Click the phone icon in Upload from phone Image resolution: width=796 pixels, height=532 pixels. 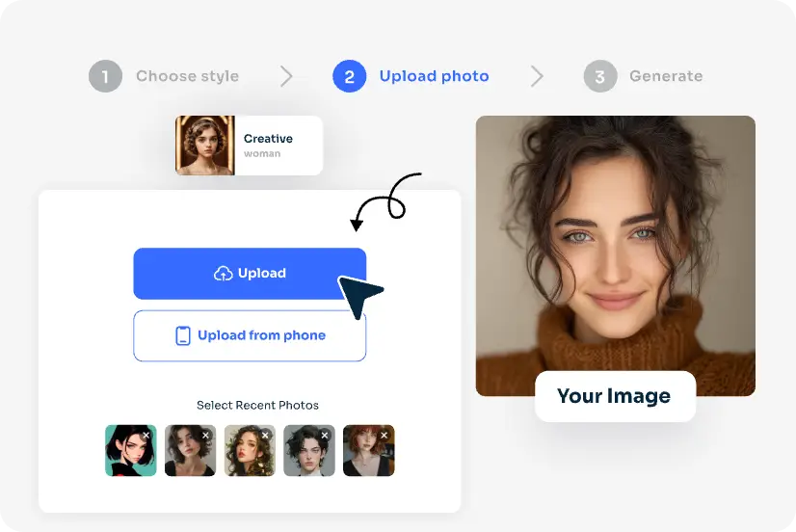click(183, 335)
